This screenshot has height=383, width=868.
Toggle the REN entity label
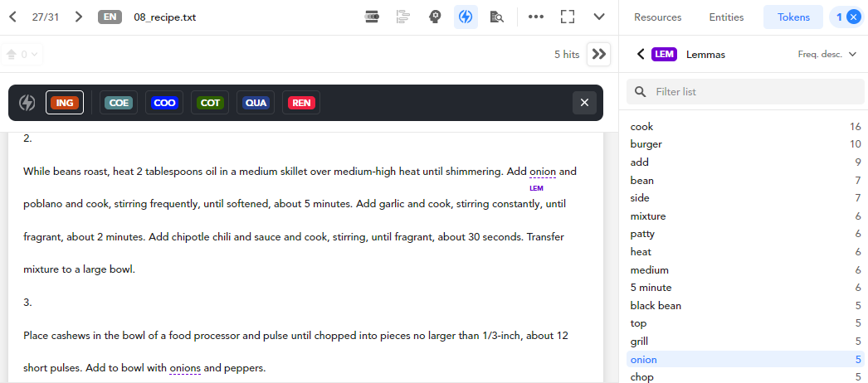301,103
